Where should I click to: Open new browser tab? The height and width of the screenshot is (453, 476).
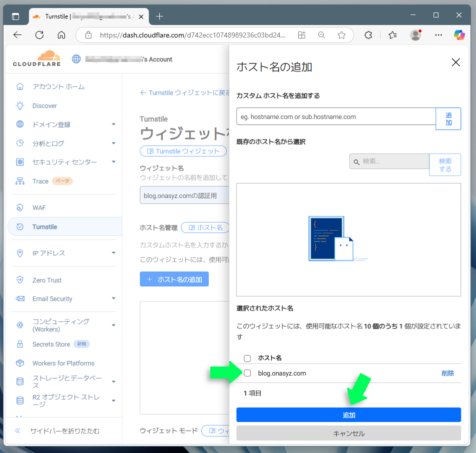[159, 16]
